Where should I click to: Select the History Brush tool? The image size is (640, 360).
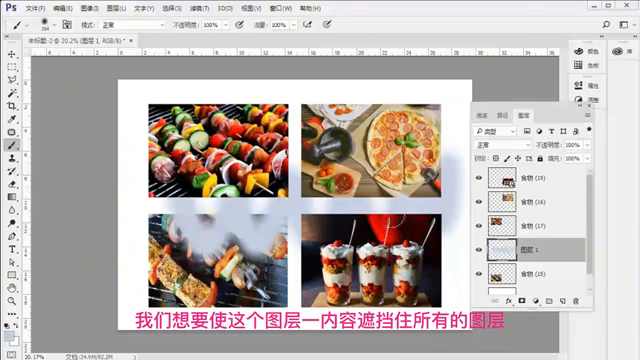tap(12, 171)
